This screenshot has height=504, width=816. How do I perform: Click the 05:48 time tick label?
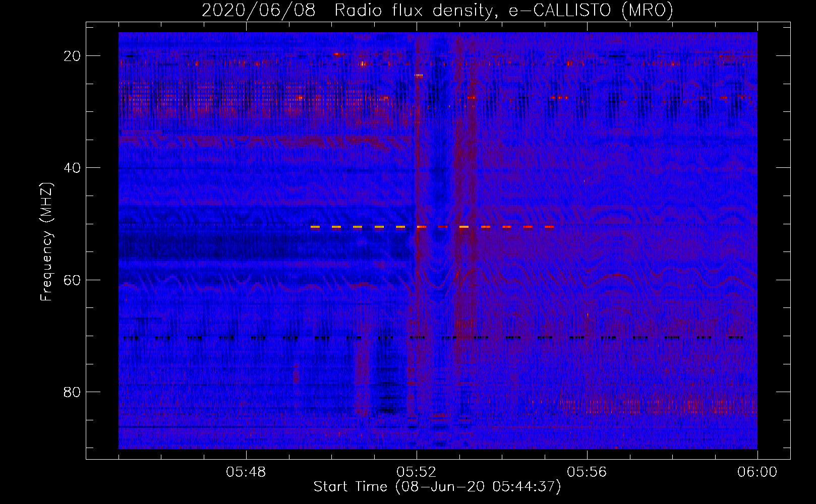pyautogui.click(x=246, y=472)
